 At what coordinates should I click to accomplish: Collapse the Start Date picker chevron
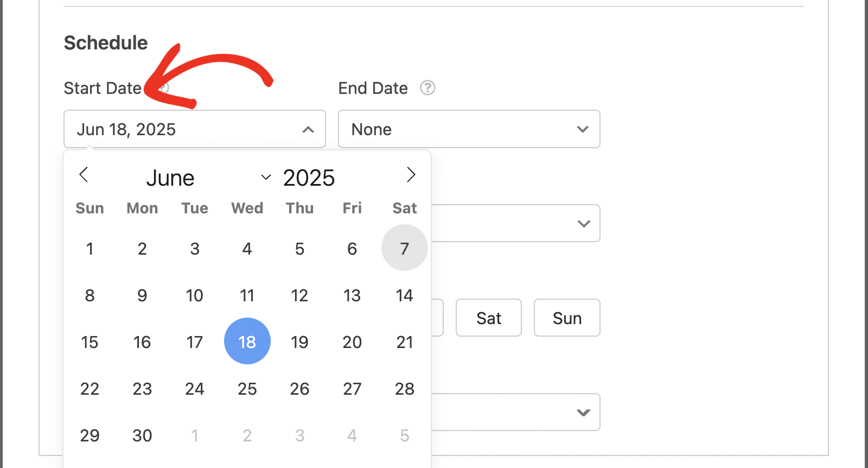click(x=308, y=129)
